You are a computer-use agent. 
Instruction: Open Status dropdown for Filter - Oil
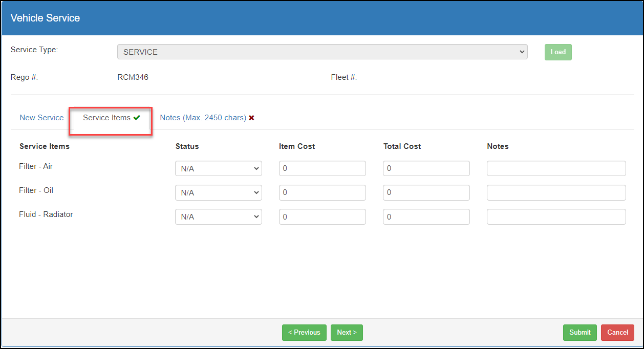point(219,192)
